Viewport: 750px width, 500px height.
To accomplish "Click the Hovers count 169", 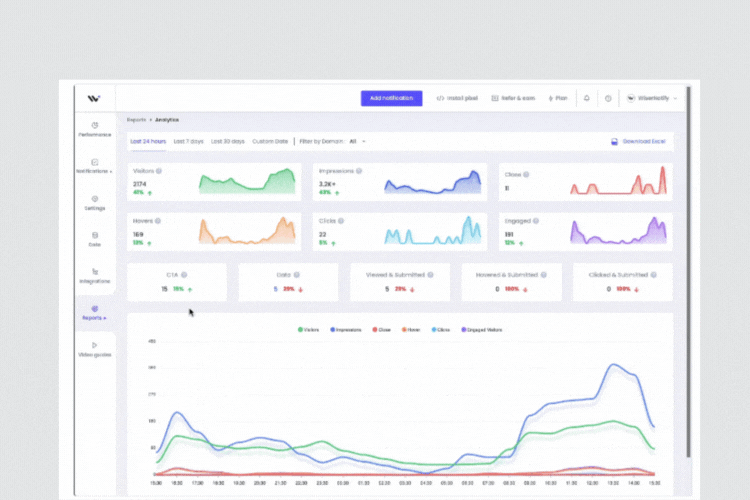I will (138, 234).
